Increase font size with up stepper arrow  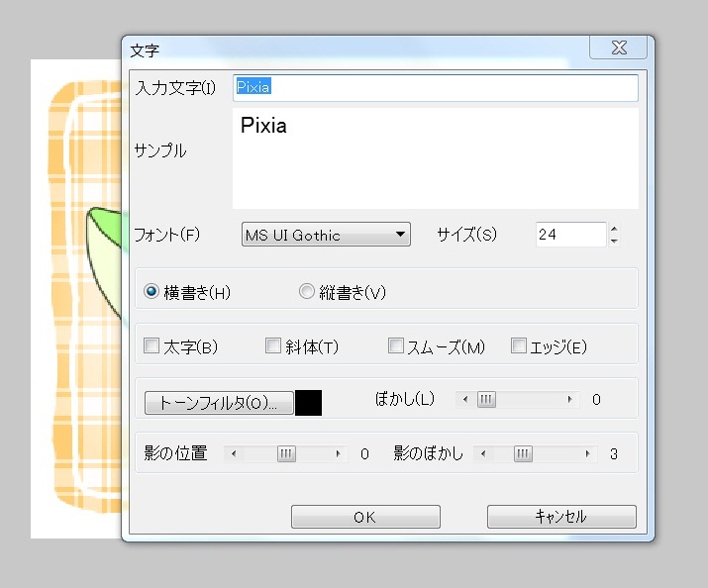pyautogui.click(x=614, y=229)
